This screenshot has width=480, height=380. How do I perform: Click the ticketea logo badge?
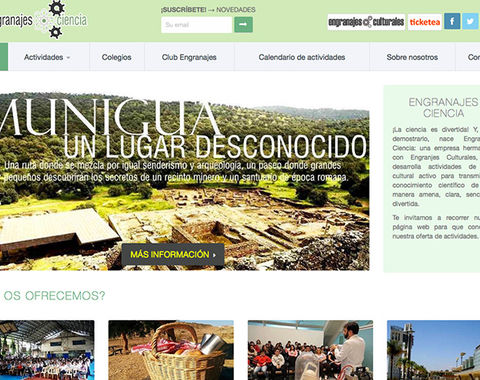(x=425, y=22)
